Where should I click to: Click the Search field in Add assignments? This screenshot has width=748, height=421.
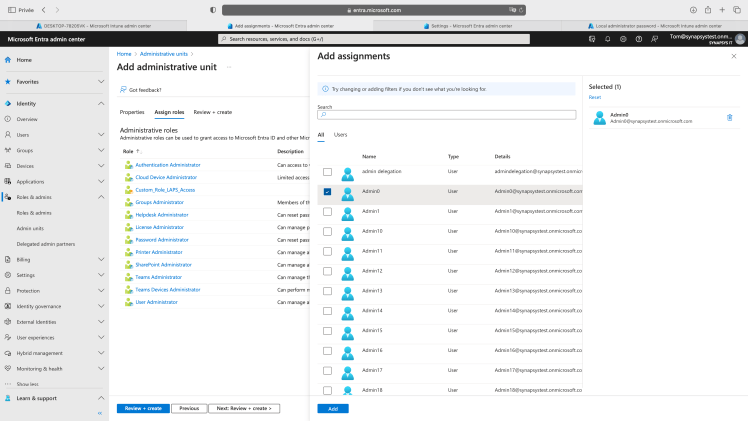coord(448,115)
